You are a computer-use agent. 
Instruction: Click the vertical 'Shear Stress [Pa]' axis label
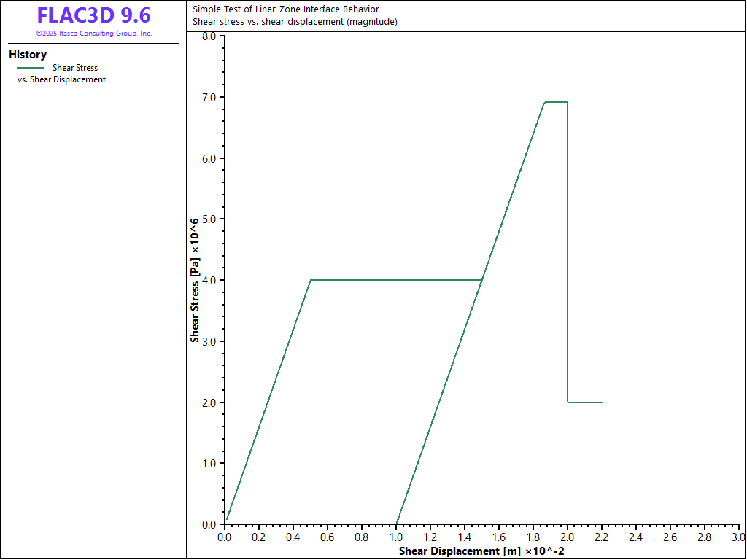[196, 281]
